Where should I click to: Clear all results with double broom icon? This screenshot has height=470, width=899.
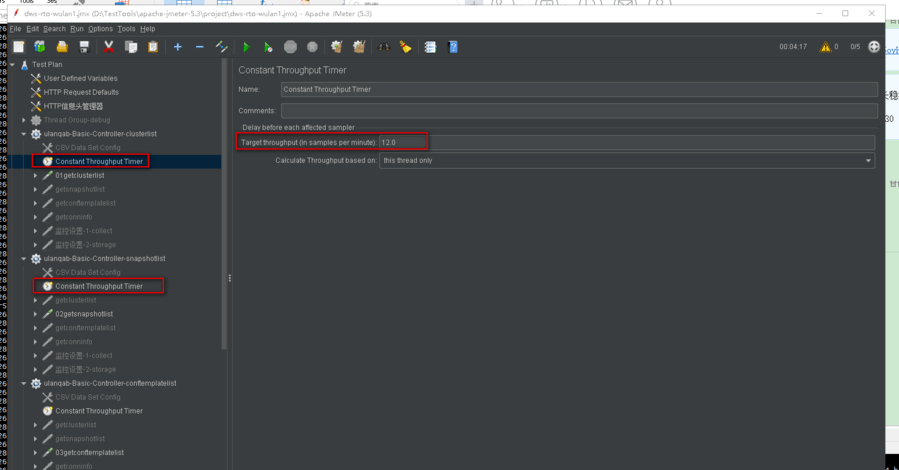tap(359, 47)
